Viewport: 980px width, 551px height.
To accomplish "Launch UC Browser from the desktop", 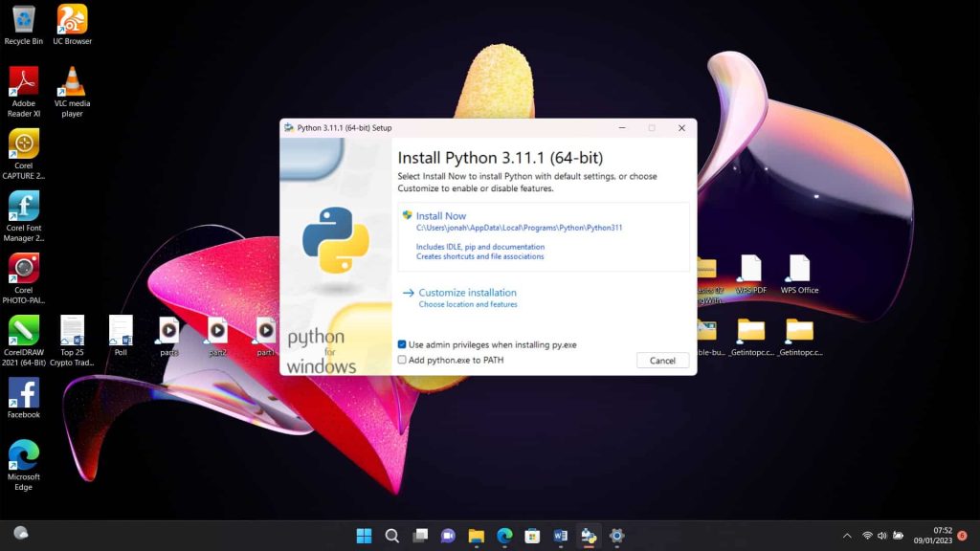I will [71, 19].
